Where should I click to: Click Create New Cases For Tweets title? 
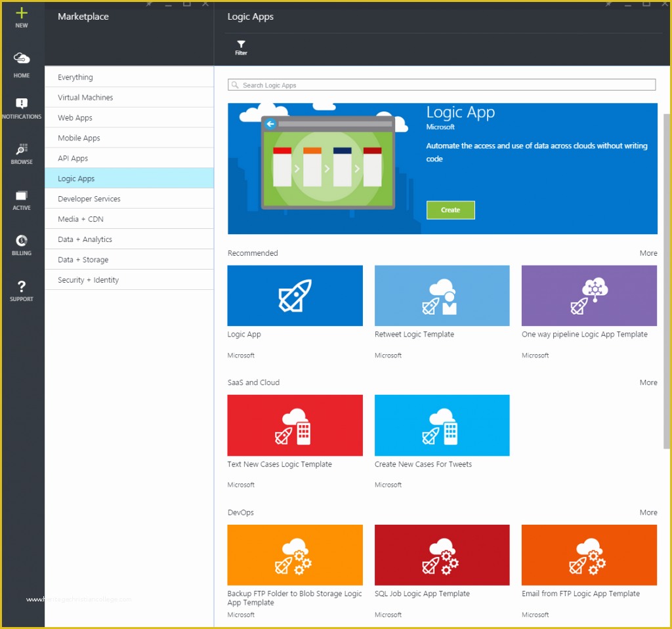click(x=423, y=464)
